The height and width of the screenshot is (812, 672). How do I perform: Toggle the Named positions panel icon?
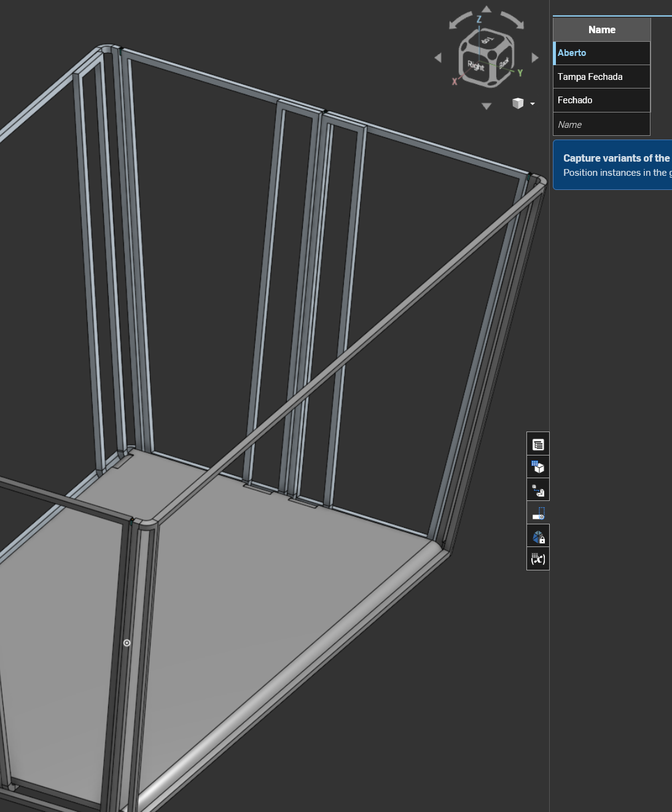(538, 513)
